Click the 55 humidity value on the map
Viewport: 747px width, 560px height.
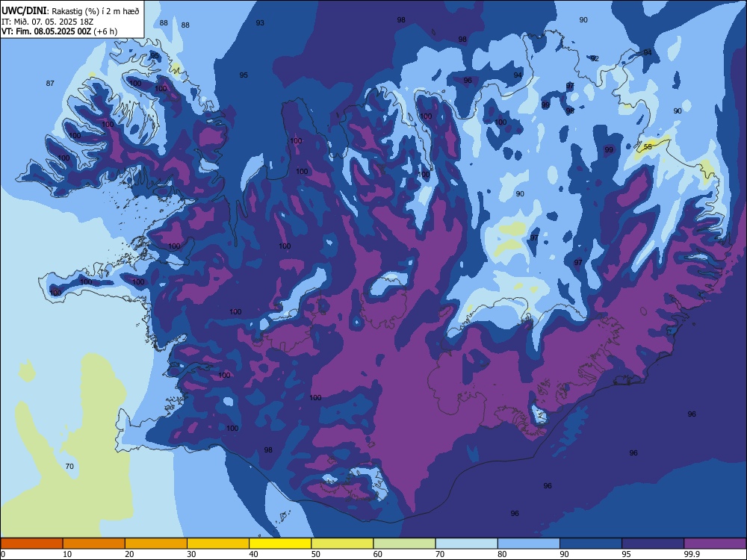(x=648, y=146)
